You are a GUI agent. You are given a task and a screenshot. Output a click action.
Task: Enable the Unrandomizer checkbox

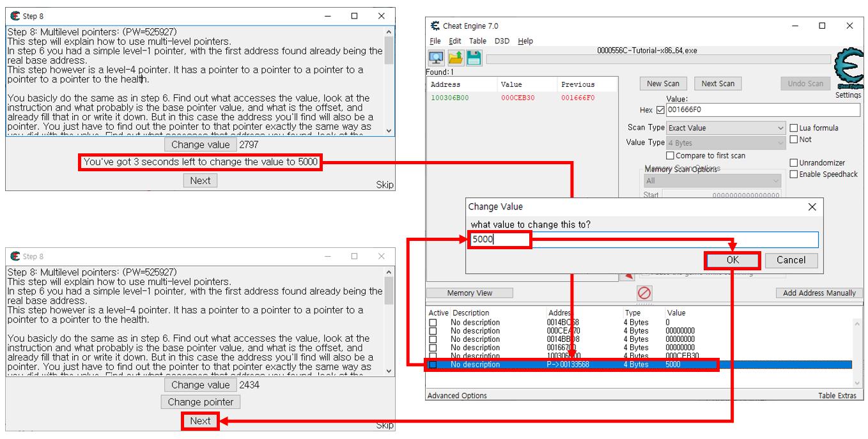(x=794, y=163)
